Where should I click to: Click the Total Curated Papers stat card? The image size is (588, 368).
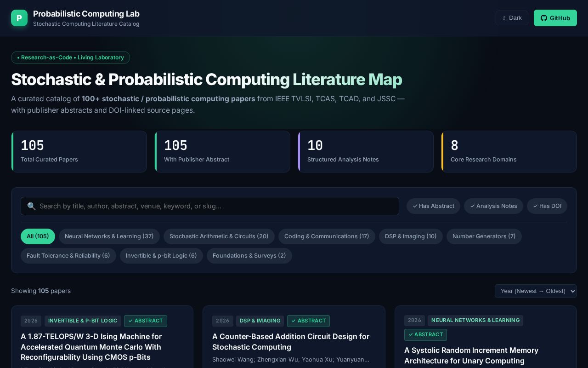[x=79, y=151]
